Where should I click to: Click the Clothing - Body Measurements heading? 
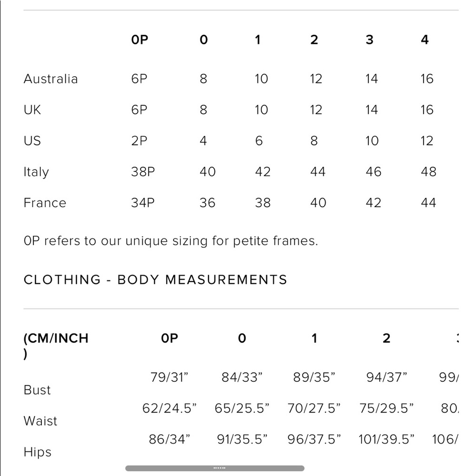(x=156, y=279)
